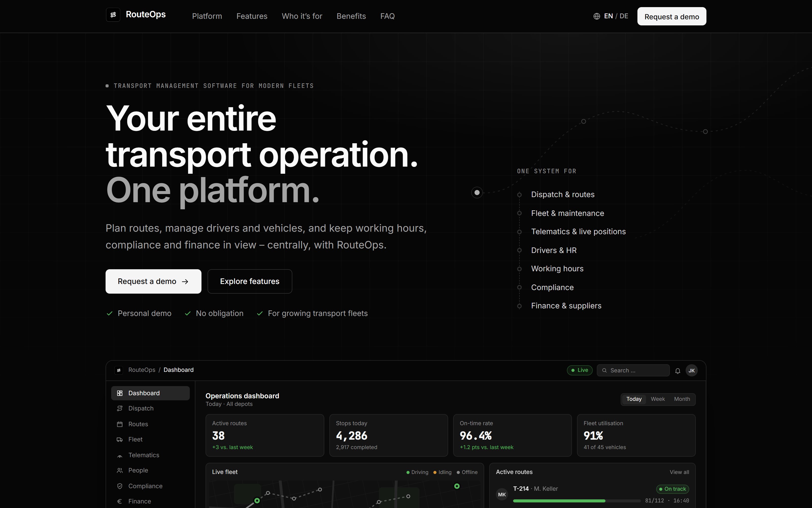The image size is (812, 508).
Task: Click the Routes sidebar calendar icon
Action: pyautogui.click(x=120, y=424)
